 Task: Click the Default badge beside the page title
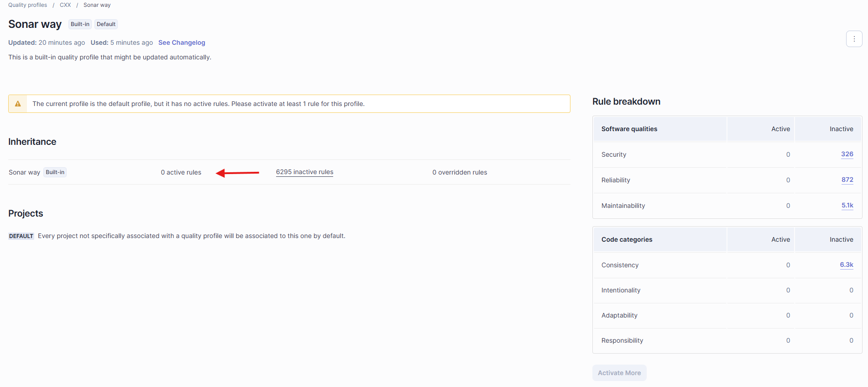pos(106,24)
